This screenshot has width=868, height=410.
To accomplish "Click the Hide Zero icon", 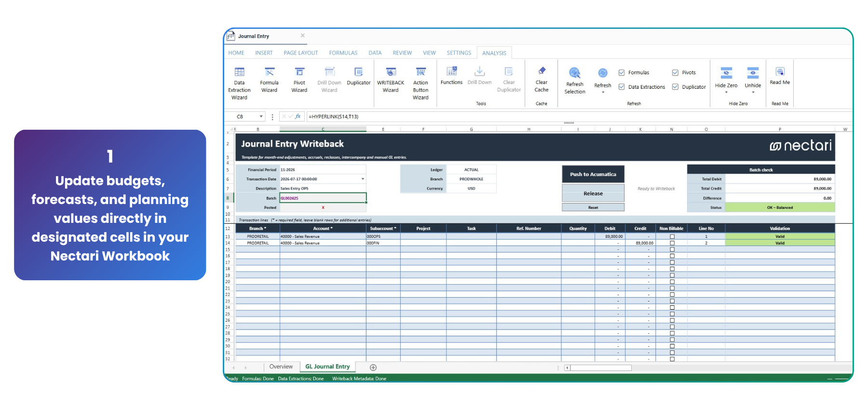I will pyautogui.click(x=726, y=73).
